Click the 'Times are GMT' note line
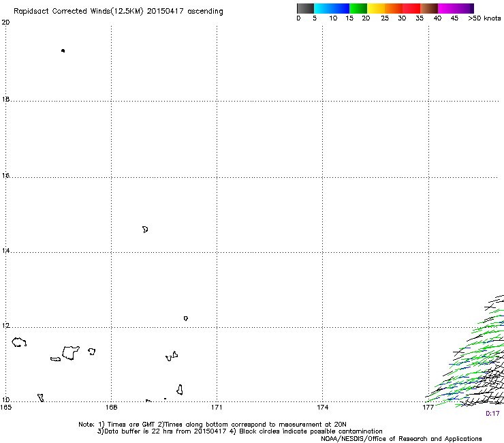The image size is (504, 443). point(212,425)
